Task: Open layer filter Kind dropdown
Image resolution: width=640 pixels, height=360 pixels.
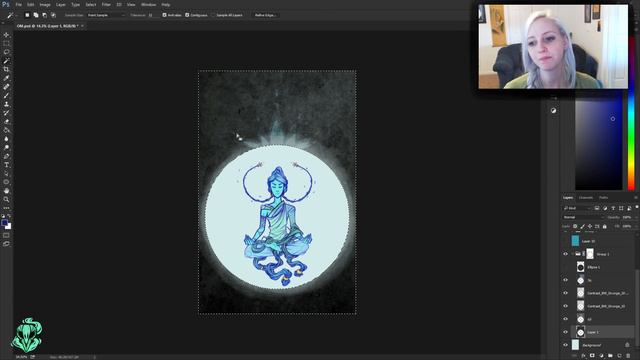Action: [x=577, y=208]
